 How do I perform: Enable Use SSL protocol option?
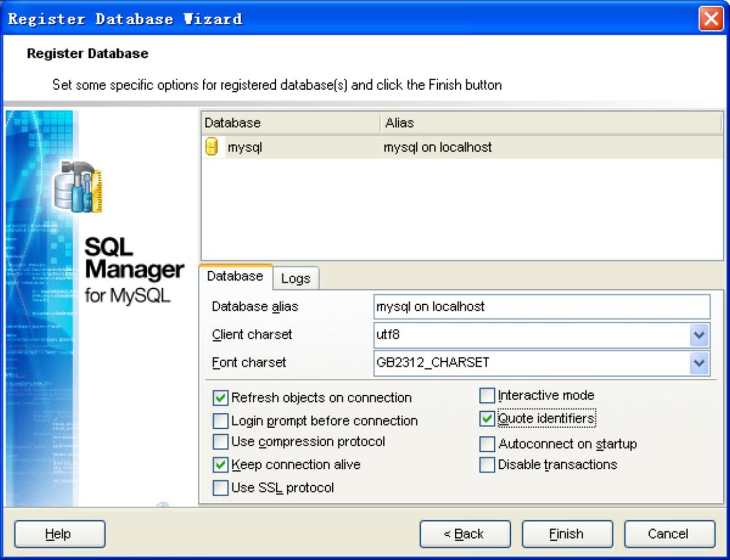pyautogui.click(x=220, y=488)
